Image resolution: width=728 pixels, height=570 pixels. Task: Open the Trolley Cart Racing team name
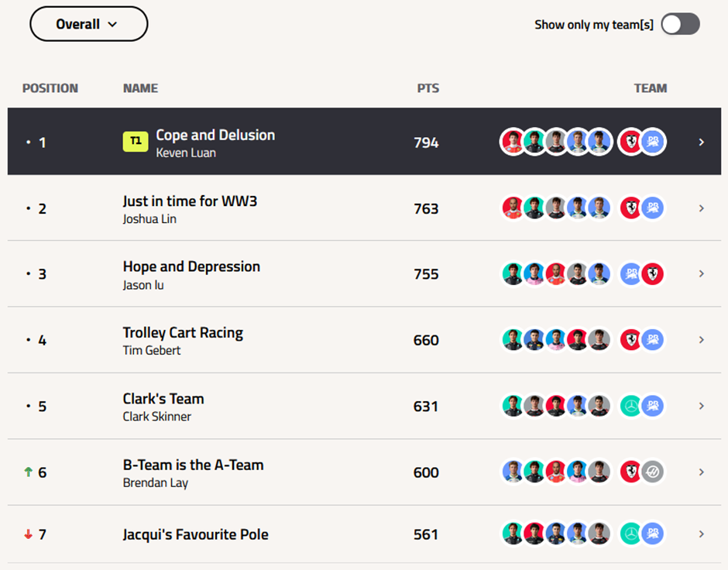point(183,333)
